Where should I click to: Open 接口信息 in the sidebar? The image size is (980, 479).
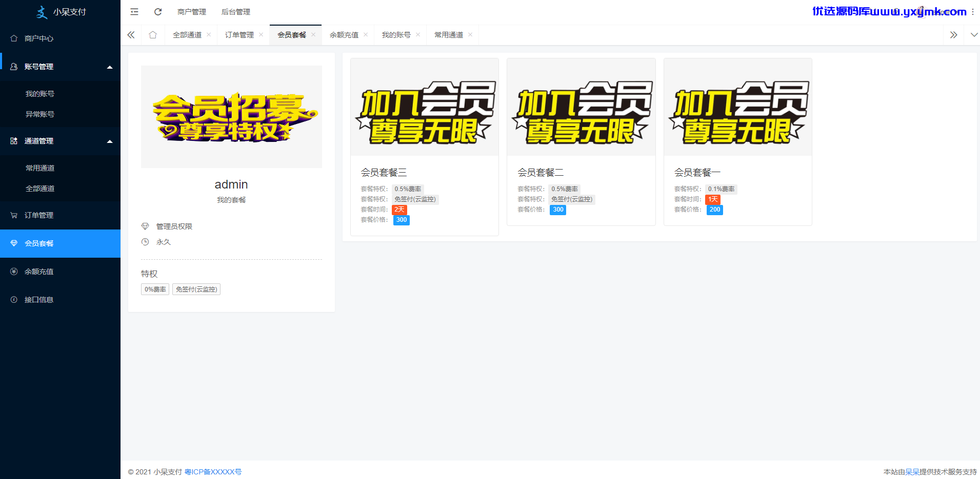pyautogui.click(x=60, y=300)
